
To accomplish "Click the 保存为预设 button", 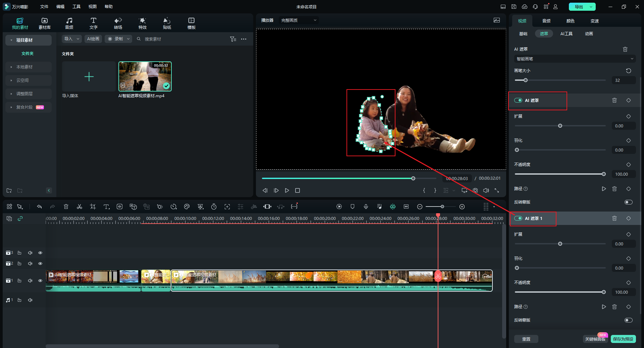I will tap(623, 339).
